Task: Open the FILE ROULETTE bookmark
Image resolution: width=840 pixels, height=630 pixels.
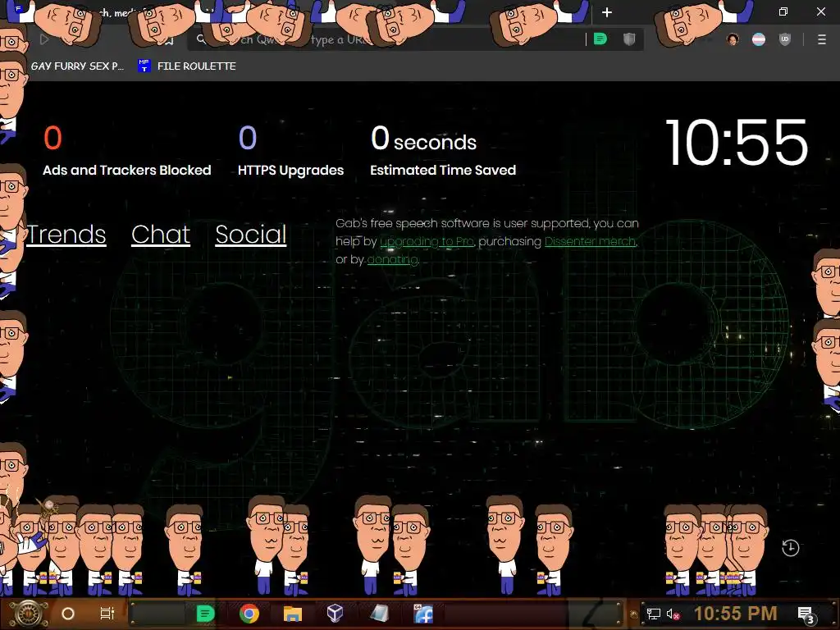Action: click(x=187, y=66)
